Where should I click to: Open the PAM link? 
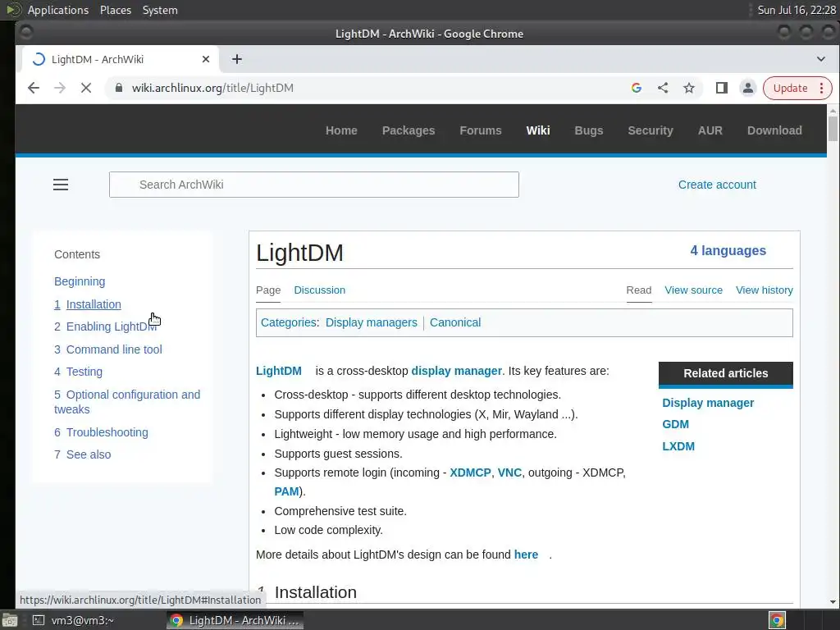pos(286,491)
